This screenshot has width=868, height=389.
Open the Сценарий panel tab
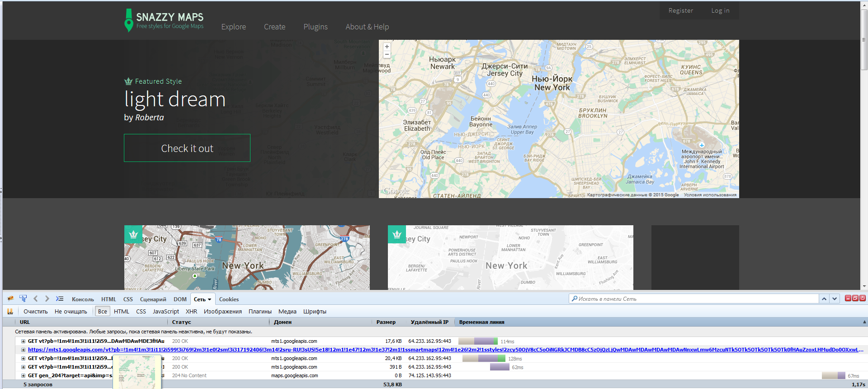point(153,299)
